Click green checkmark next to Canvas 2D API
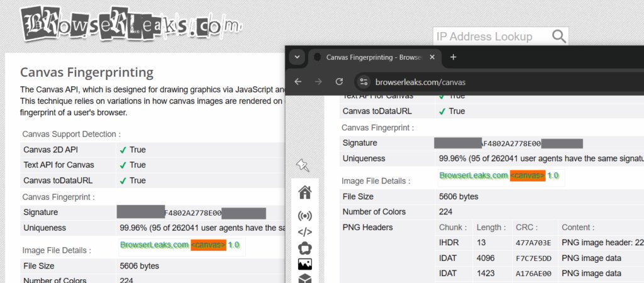Screen dimensions: 644x283 coord(123,150)
